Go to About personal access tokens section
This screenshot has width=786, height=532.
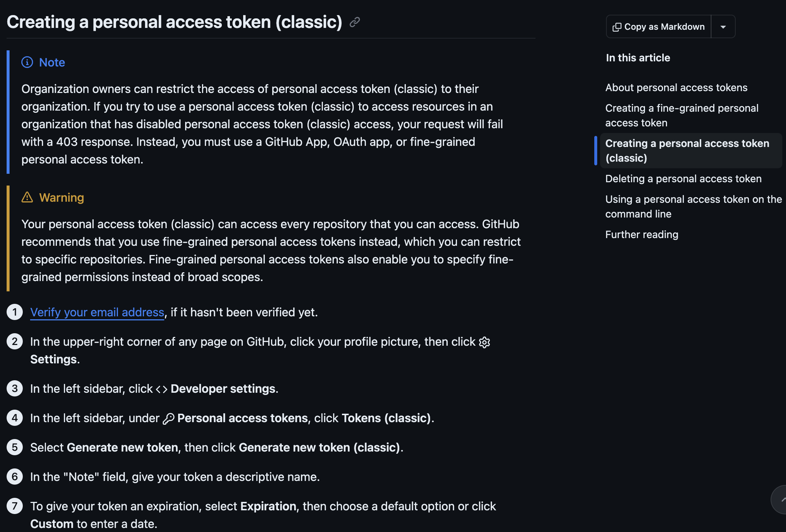pos(676,87)
